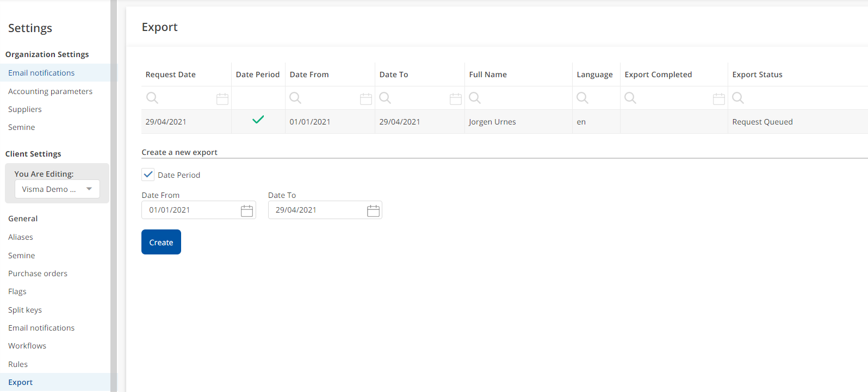The image size is (868, 392).
Task: Click search icon in Export Status filter
Action: click(738, 98)
